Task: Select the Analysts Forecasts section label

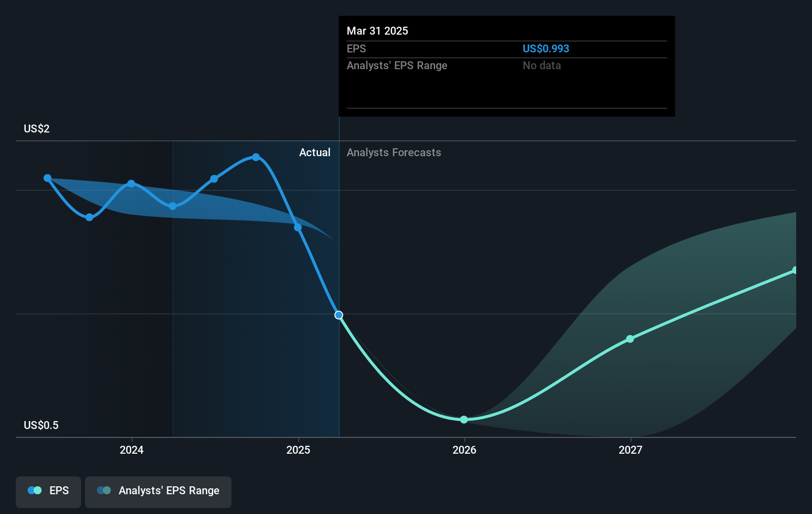Action: pos(393,152)
